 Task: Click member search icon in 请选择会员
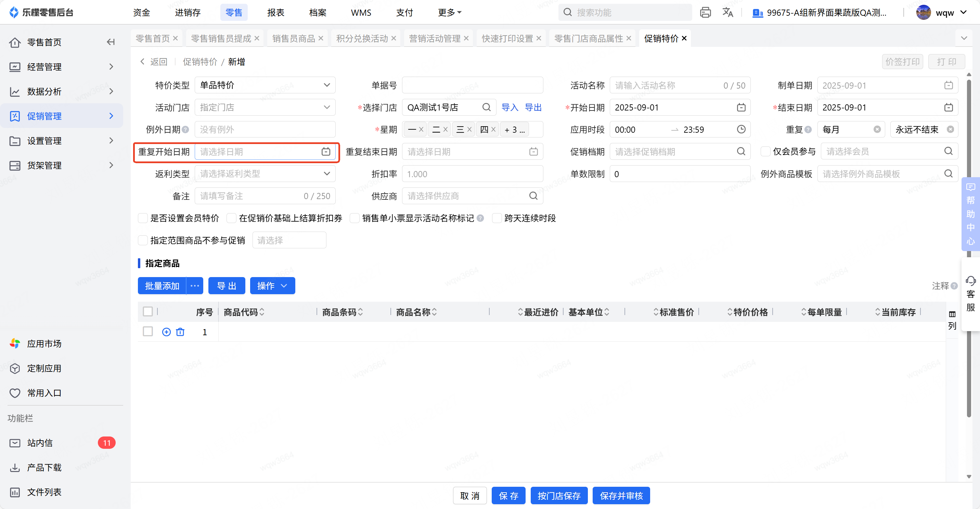tap(949, 152)
